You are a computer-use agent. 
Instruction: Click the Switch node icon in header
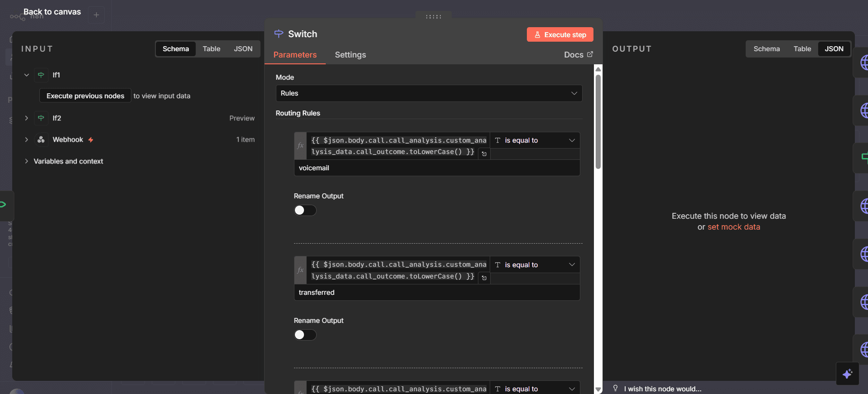click(x=279, y=34)
